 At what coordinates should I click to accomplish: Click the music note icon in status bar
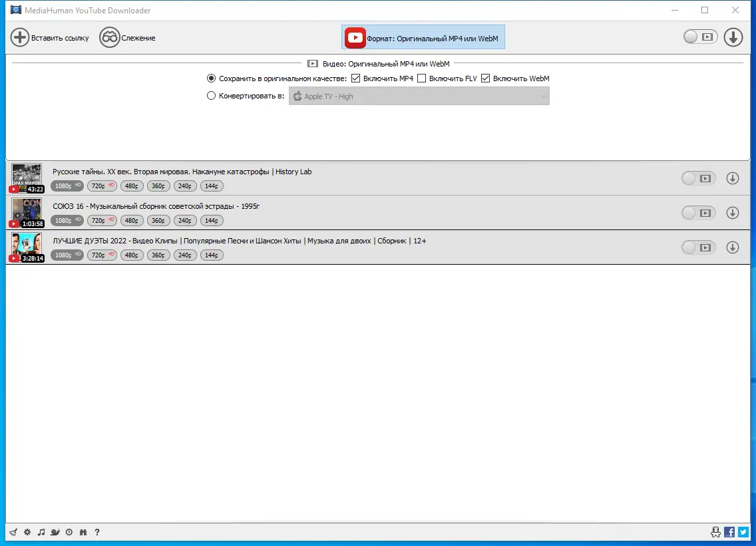click(41, 532)
